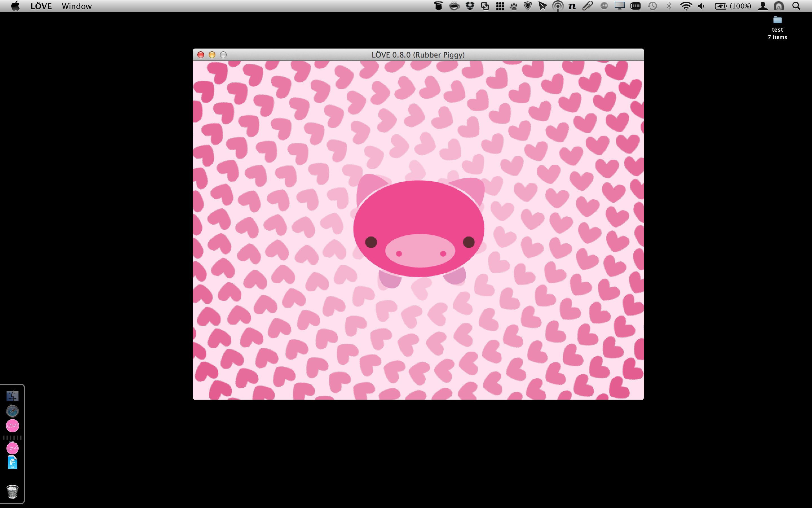
Task: Click the paperclip menu bar icon
Action: point(588,6)
